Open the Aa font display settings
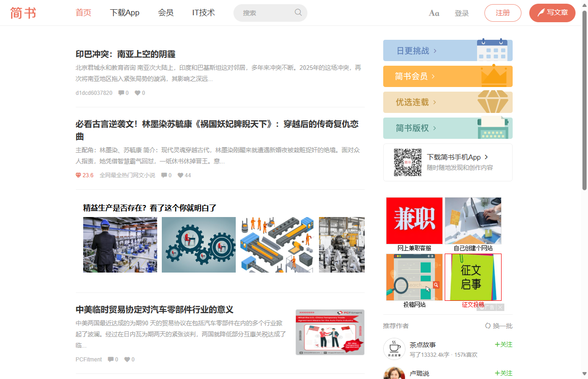Image resolution: width=588 pixels, height=379 pixels. click(x=434, y=13)
